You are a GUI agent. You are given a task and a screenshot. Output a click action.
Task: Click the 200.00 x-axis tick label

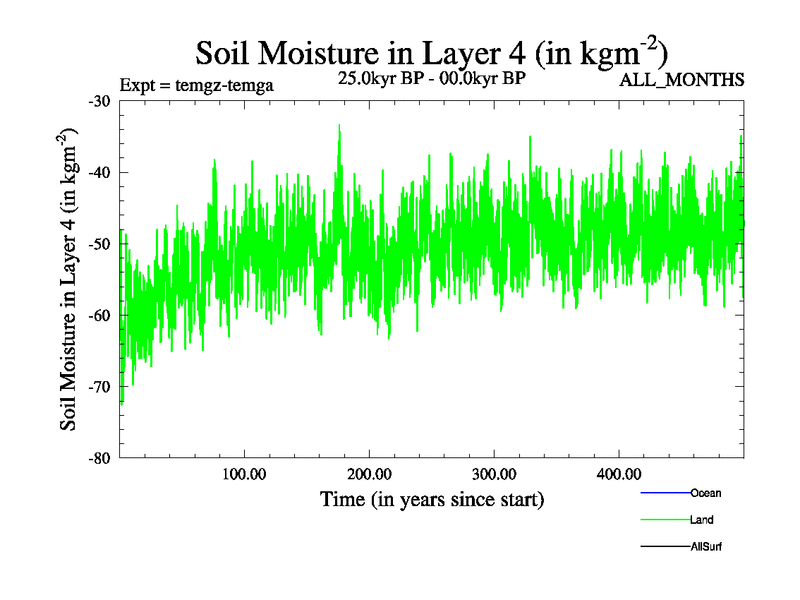click(x=369, y=473)
